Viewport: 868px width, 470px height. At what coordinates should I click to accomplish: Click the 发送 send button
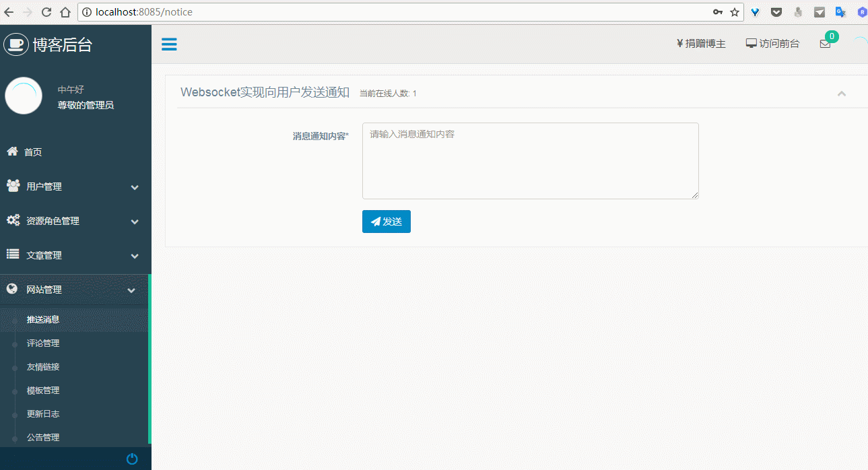click(x=386, y=221)
